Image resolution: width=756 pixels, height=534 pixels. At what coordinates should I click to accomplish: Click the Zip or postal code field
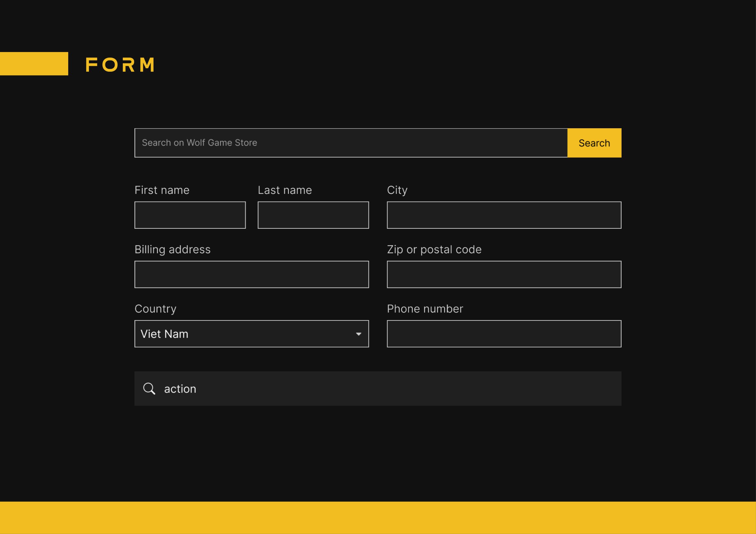[x=504, y=274]
